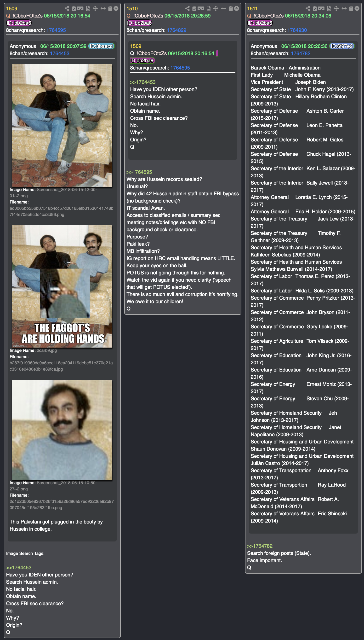Use the clipboard-check icon on post 1511
This screenshot has height=640, width=364.
point(315,8)
